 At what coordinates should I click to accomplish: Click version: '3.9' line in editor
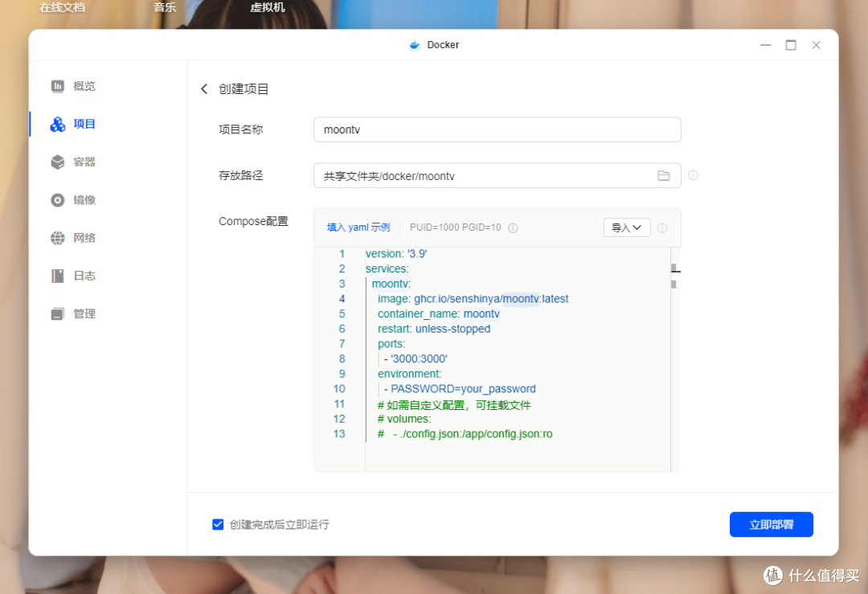coord(395,253)
